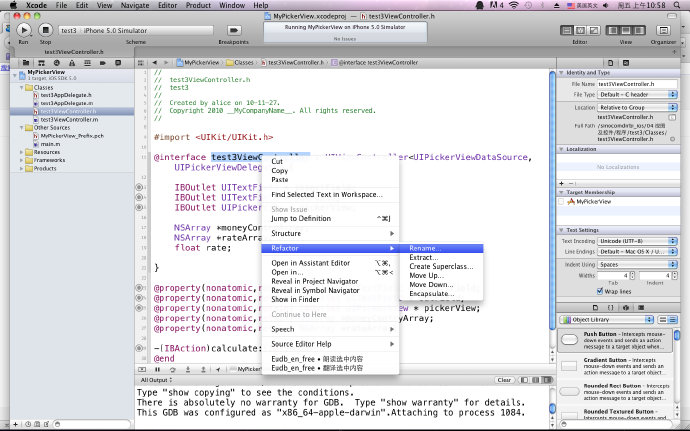This screenshot has height=431, width=690.
Task: Click Step over icon in debug bar
Action: [x=172, y=370]
